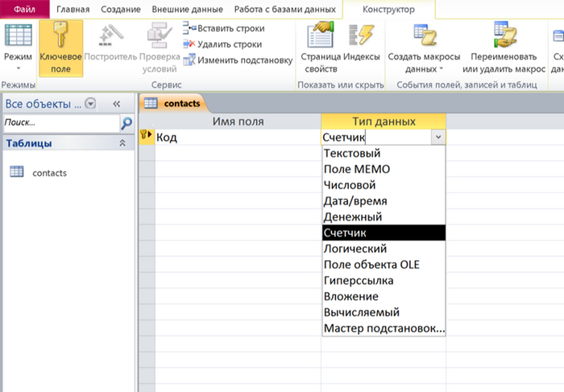Collapse the Таблицы group
Image resolution: width=564 pixels, height=392 pixels.
(x=122, y=143)
